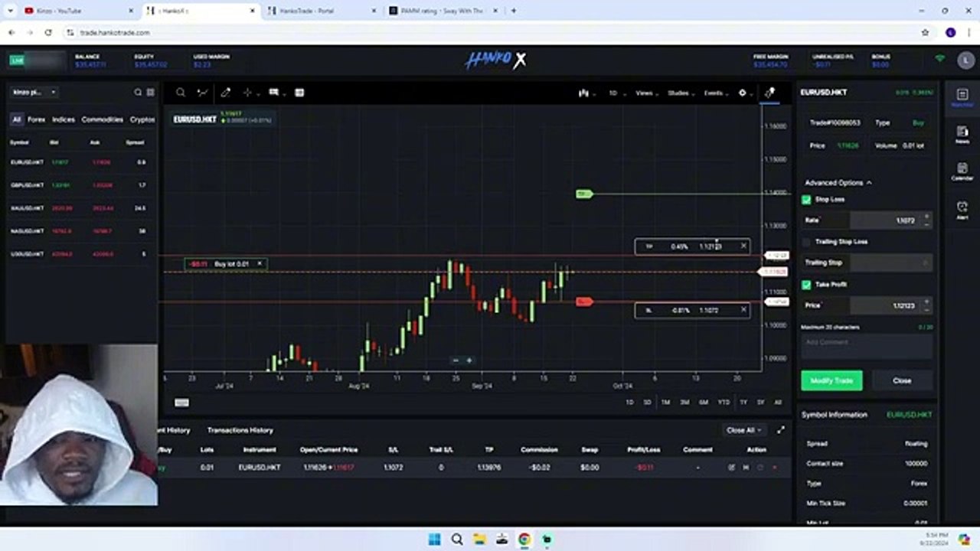Open chart settings gear menu
The width and height of the screenshot is (980, 551).
pos(743,93)
